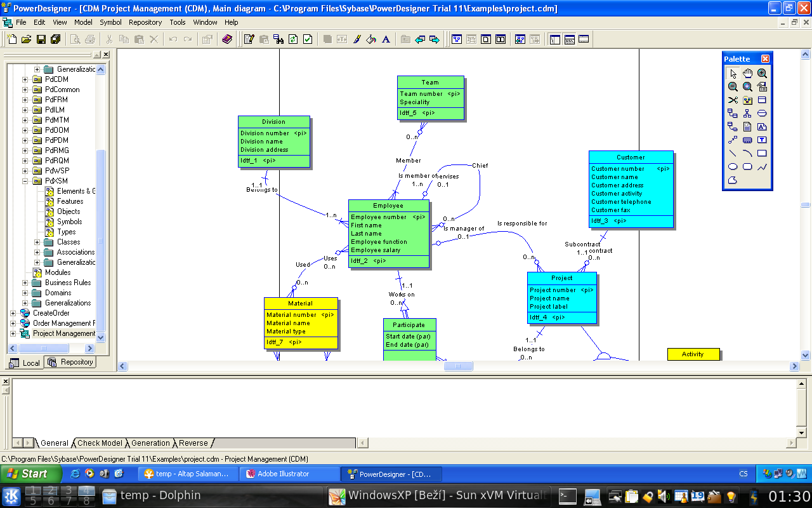Click the Open folder toolbar icon
Screen dimensions: 812x508
pyautogui.click(x=26, y=39)
